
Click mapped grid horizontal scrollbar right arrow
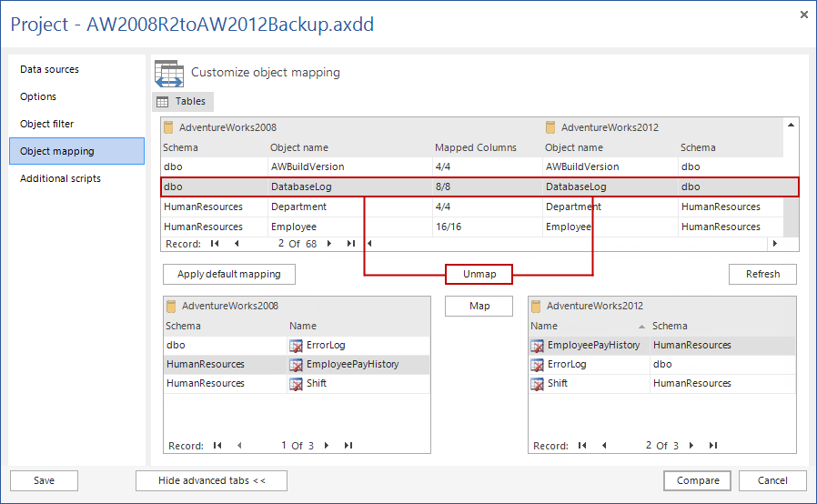[775, 244]
